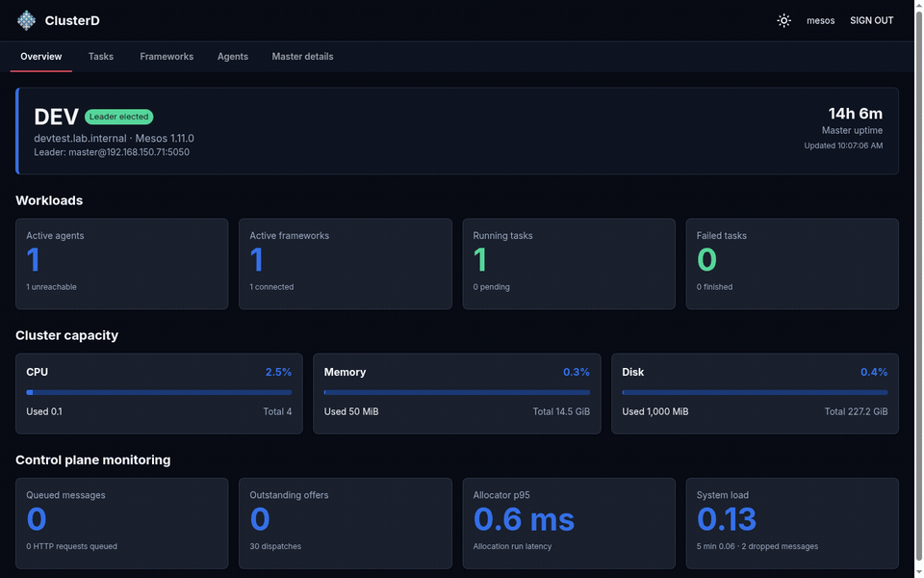Screen dimensions: 924x578
Task: Click the Leader elected badge
Action: coord(119,117)
